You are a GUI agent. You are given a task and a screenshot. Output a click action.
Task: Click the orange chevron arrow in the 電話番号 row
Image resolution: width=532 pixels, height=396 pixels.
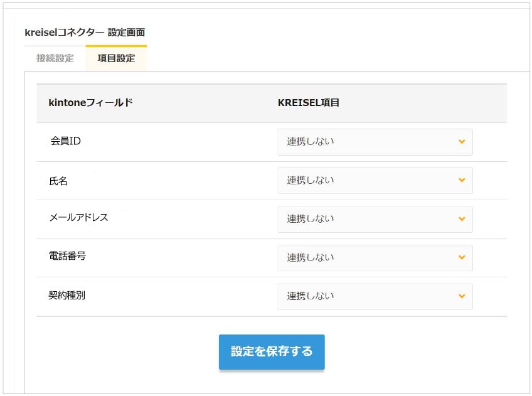(x=462, y=258)
